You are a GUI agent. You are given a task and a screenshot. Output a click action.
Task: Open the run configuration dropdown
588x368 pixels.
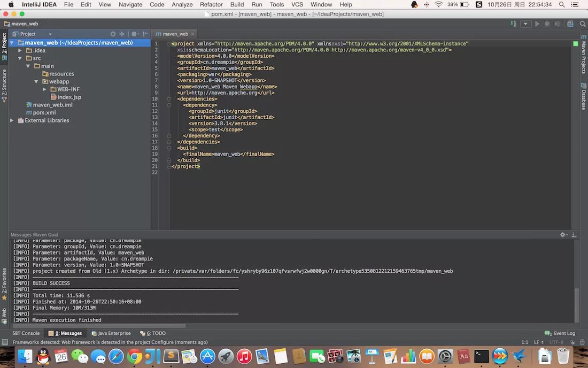(525, 24)
